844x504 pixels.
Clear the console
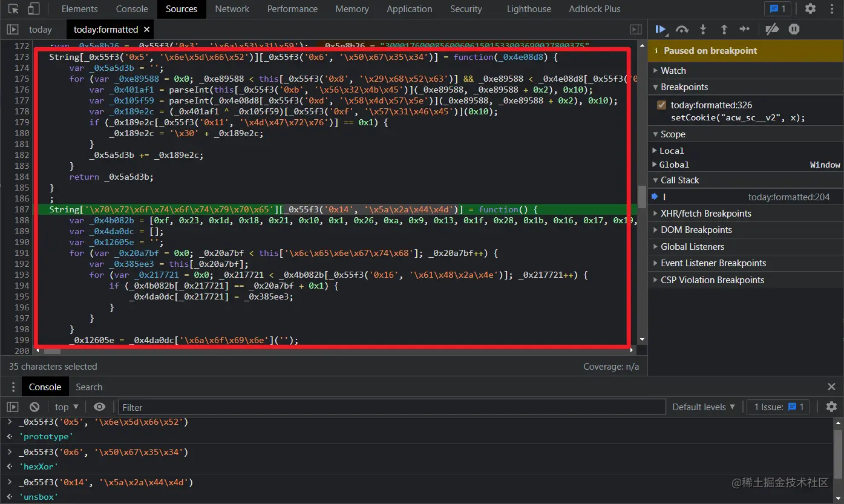pyautogui.click(x=34, y=407)
